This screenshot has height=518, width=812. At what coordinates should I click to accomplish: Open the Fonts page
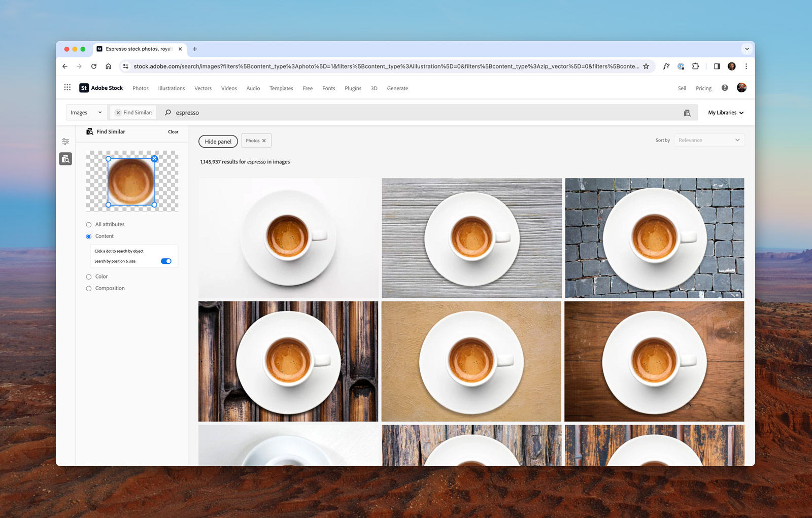click(x=329, y=88)
